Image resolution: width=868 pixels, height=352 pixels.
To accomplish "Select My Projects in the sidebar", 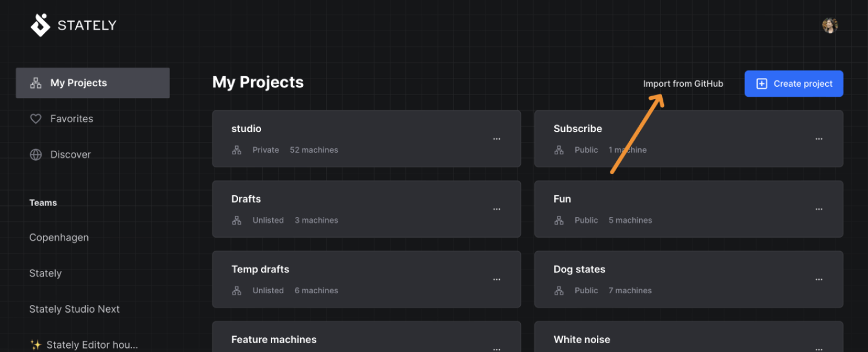I will 77,83.
